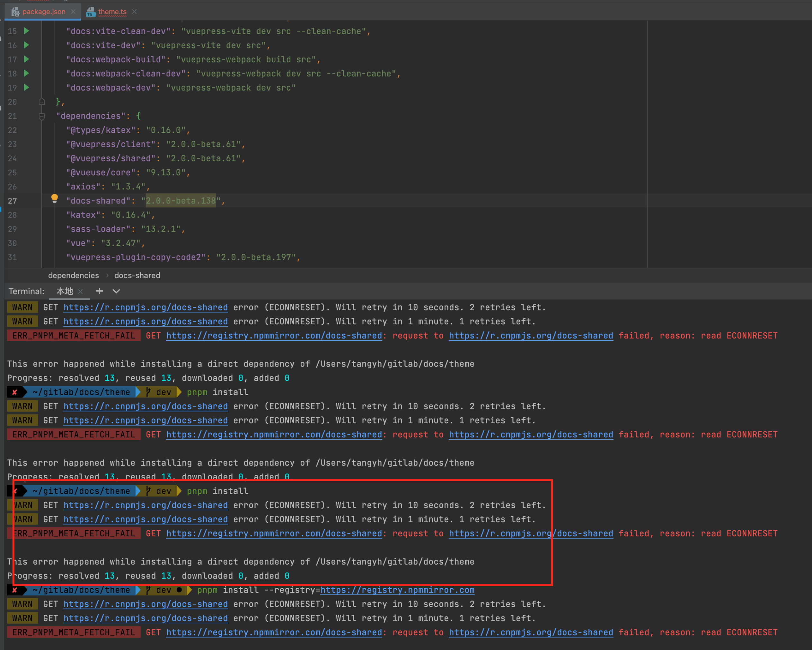Image resolution: width=812 pixels, height=650 pixels.
Task: Add a new terminal session with plus icon
Action: (x=100, y=291)
